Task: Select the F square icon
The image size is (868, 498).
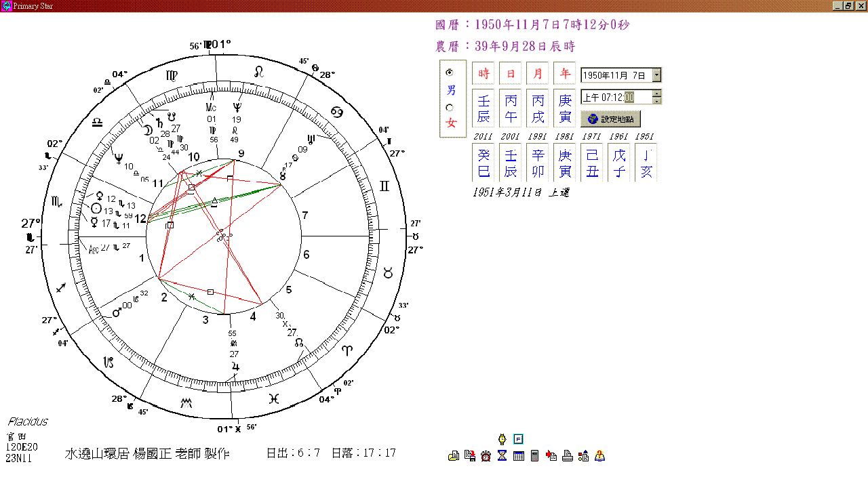Action: 518,439
